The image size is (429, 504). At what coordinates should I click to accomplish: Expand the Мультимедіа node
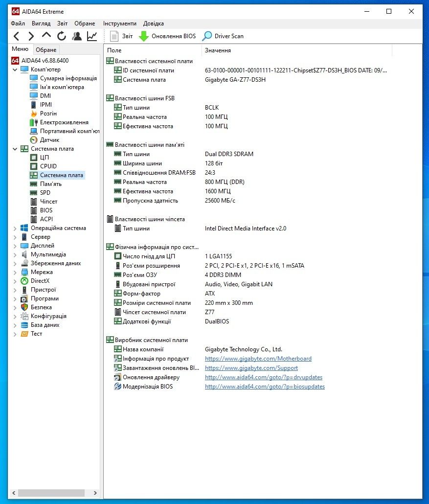[x=15, y=254]
